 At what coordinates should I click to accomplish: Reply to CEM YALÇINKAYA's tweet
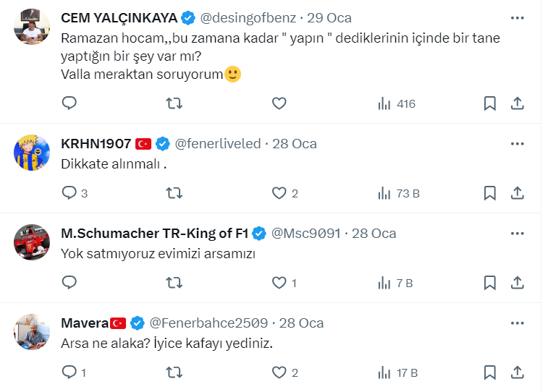pyautogui.click(x=70, y=103)
